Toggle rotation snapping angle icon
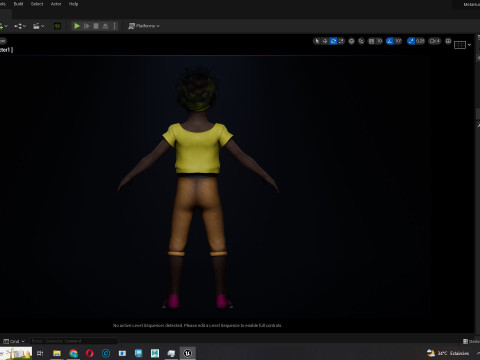Viewport: 480px width, 360px height. pyautogui.click(x=390, y=41)
